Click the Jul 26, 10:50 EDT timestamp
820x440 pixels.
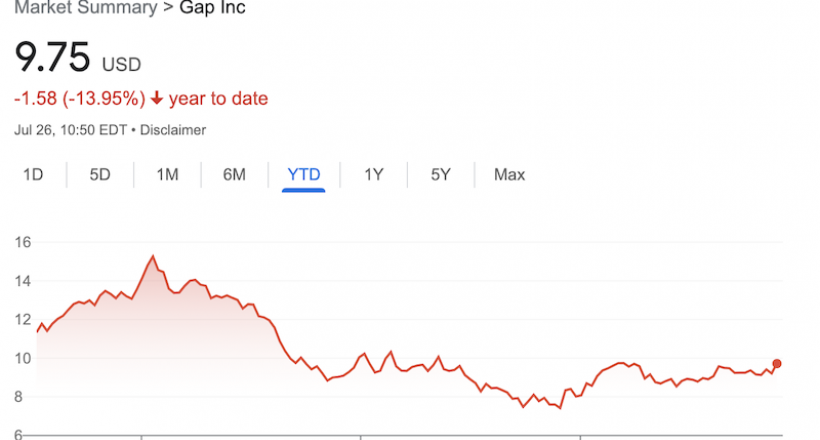71,130
